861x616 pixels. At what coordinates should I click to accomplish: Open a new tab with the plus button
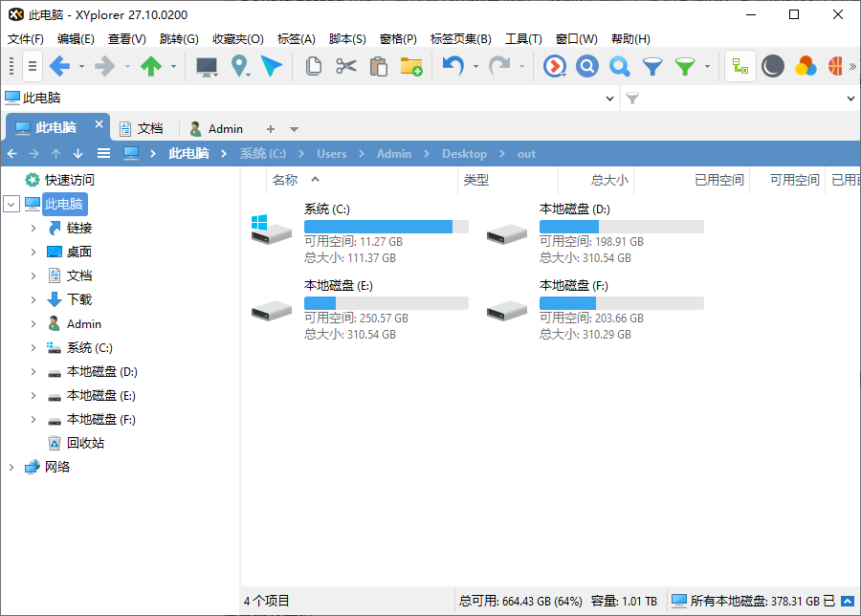click(270, 126)
